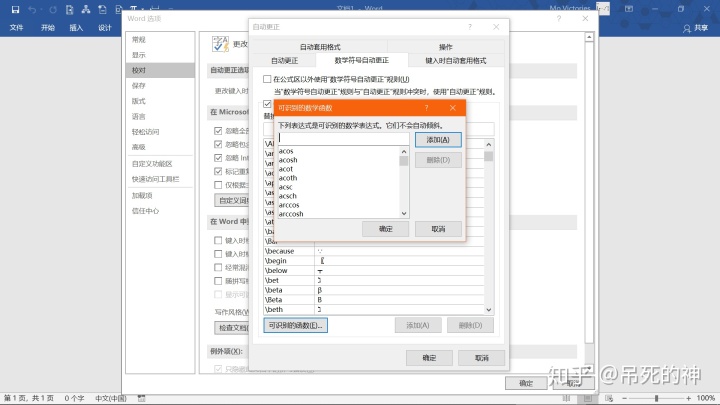720x405 pixels.
Task: Select acsch in the function list
Action: (339, 196)
